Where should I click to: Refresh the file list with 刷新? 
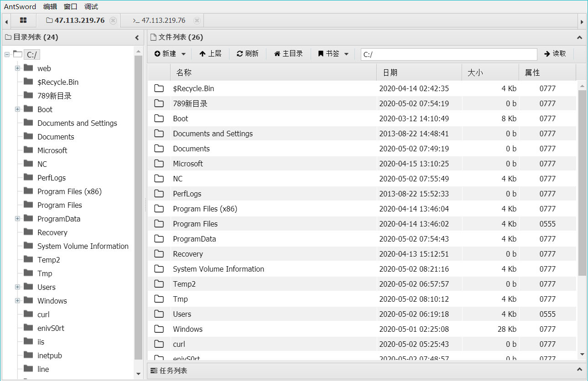pos(248,54)
